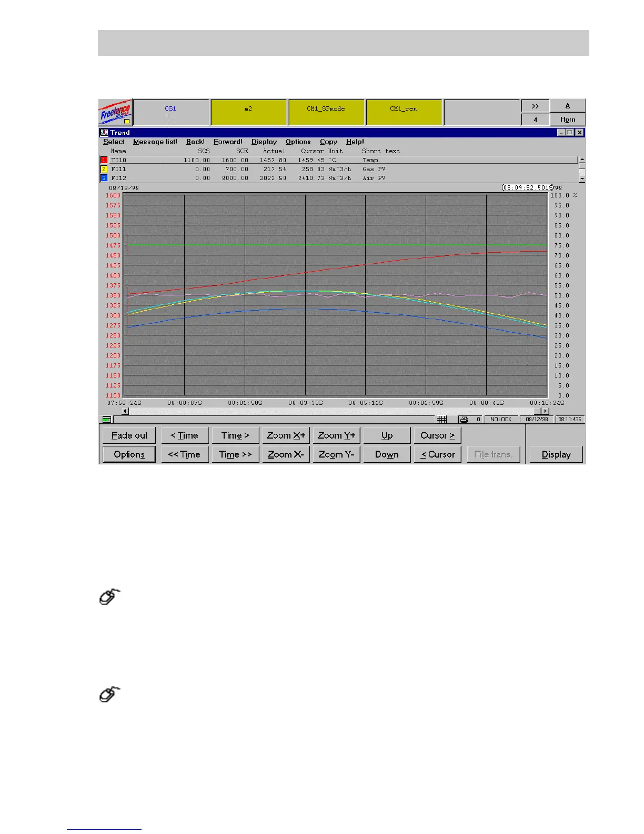Click the signal list scroll up arrow

[x=582, y=160]
